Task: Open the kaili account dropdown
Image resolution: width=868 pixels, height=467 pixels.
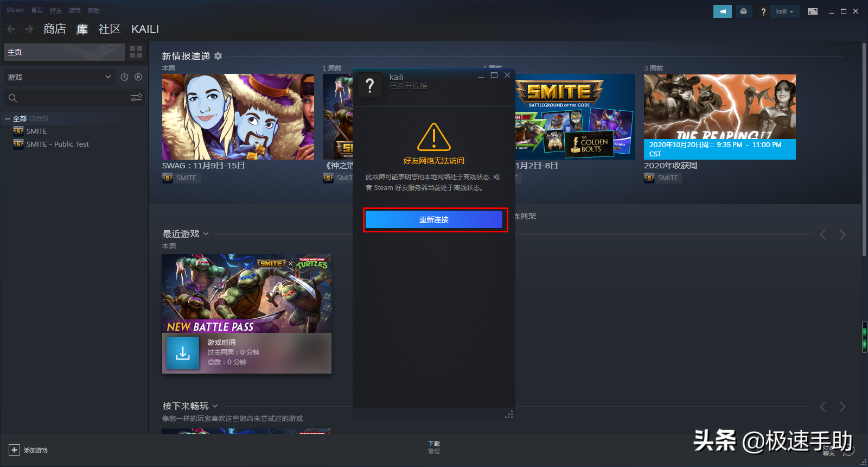Action: coord(784,11)
